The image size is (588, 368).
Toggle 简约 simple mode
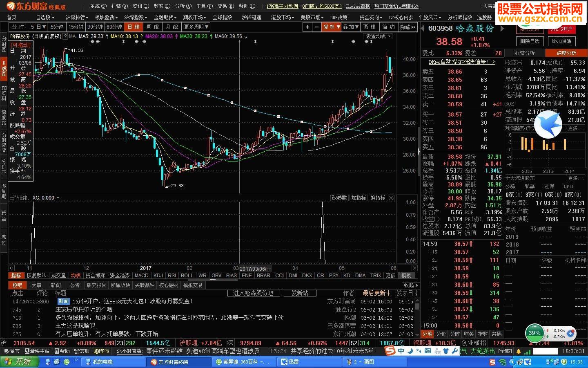[388, 27]
